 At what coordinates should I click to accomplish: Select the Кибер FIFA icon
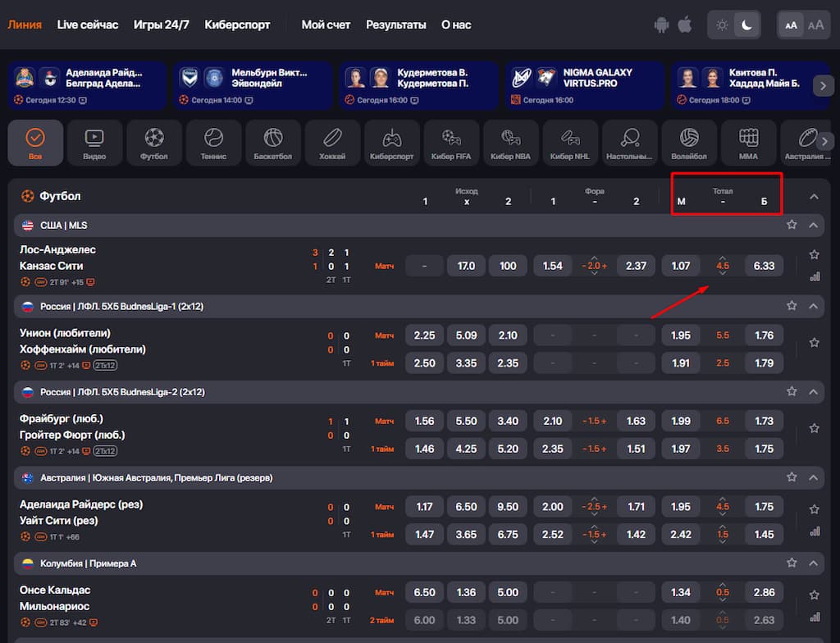451,143
